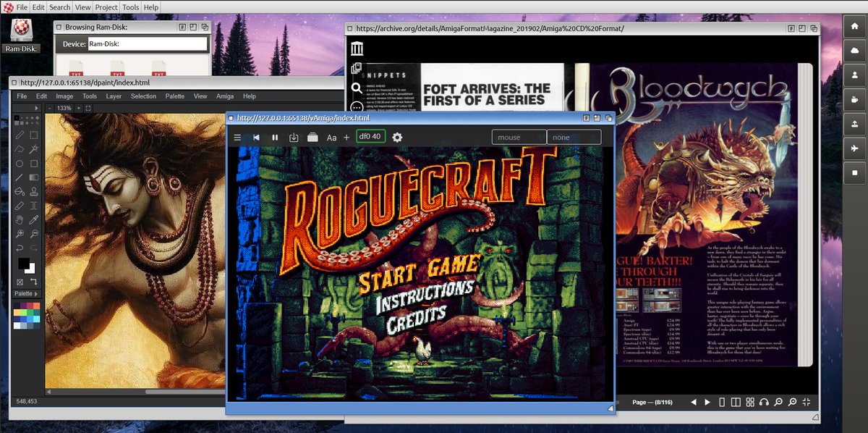Viewport: 868px width, 433px height.
Task: Select the Magnifier tool in Deluxe Paint
Action: (21, 233)
